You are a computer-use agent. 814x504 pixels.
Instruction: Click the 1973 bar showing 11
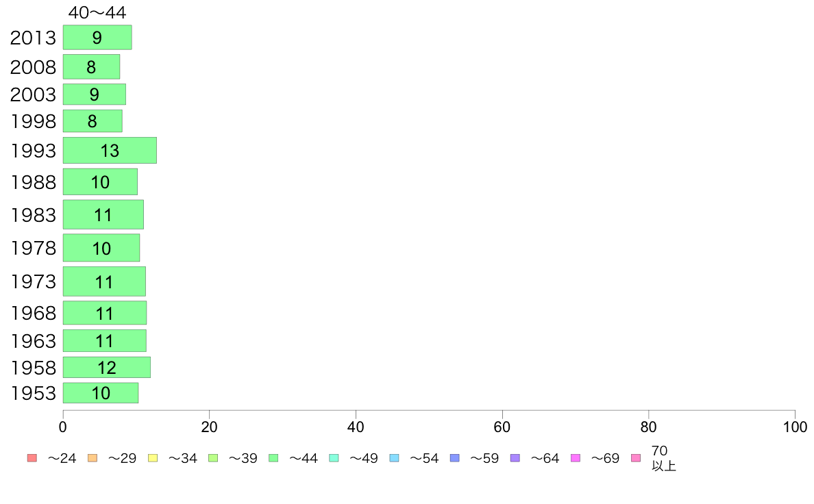click(x=104, y=281)
